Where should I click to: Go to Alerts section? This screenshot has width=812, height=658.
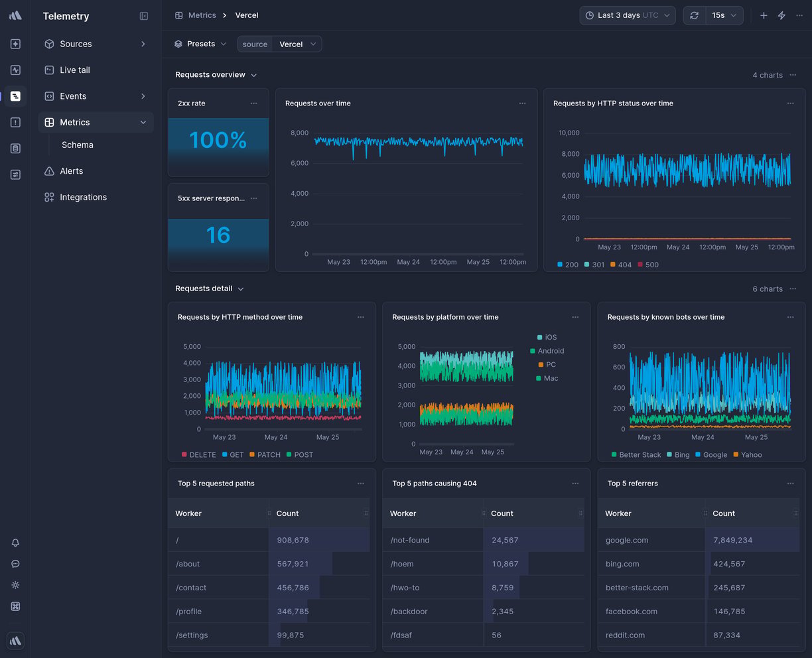[x=71, y=171]
